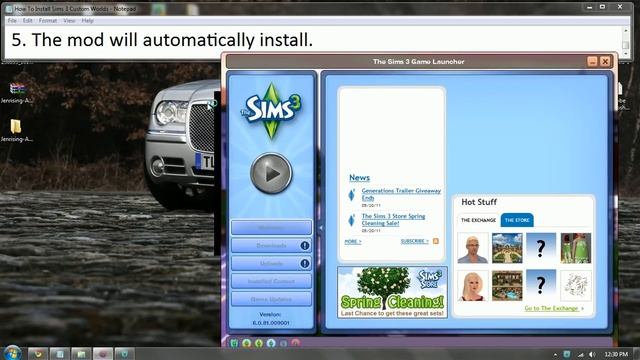Open the top-row mansion lot thumbnail

coord(507,248)
